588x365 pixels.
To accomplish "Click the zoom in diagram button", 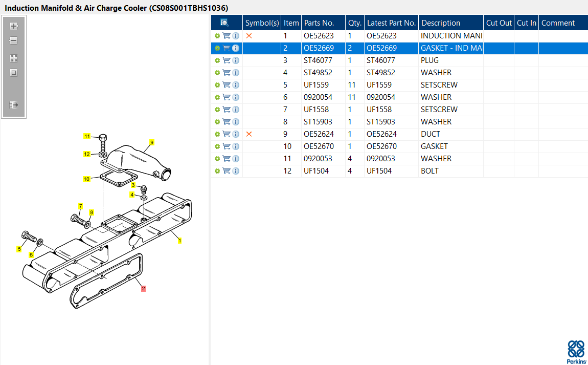I will point(14,26).
